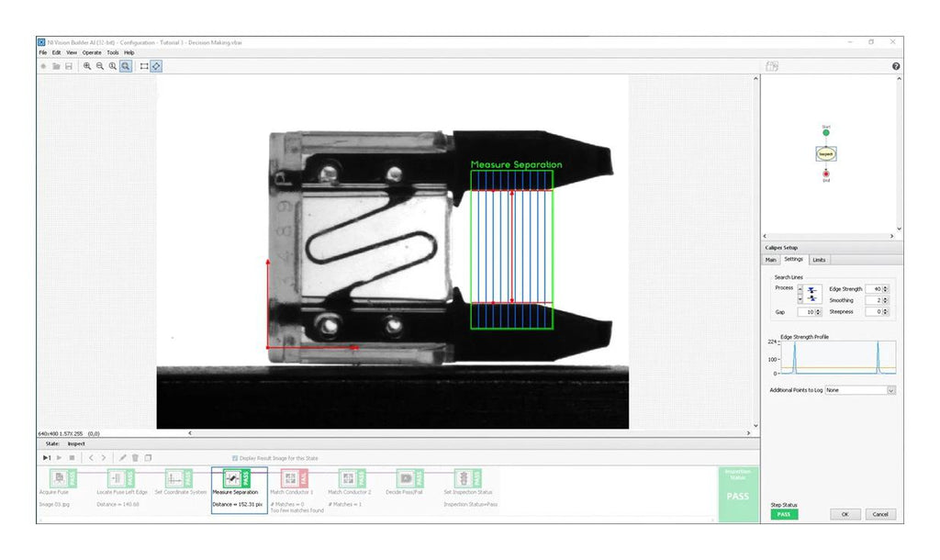The height and width of the screenshot is (560, 940).
Task: Click the Step Status PASS indicator
Action: click(784, 514)
